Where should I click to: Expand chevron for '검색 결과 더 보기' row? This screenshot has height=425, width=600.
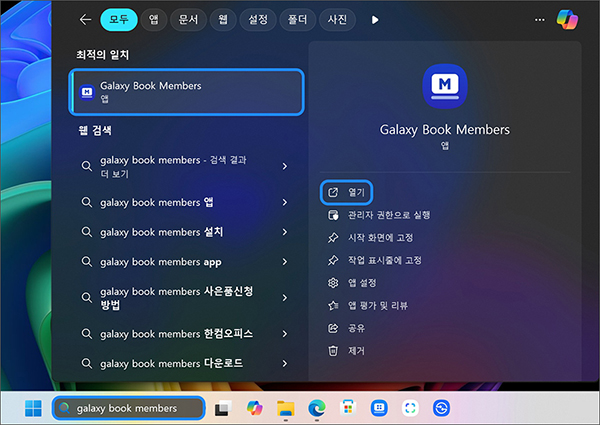click(285, 166)
